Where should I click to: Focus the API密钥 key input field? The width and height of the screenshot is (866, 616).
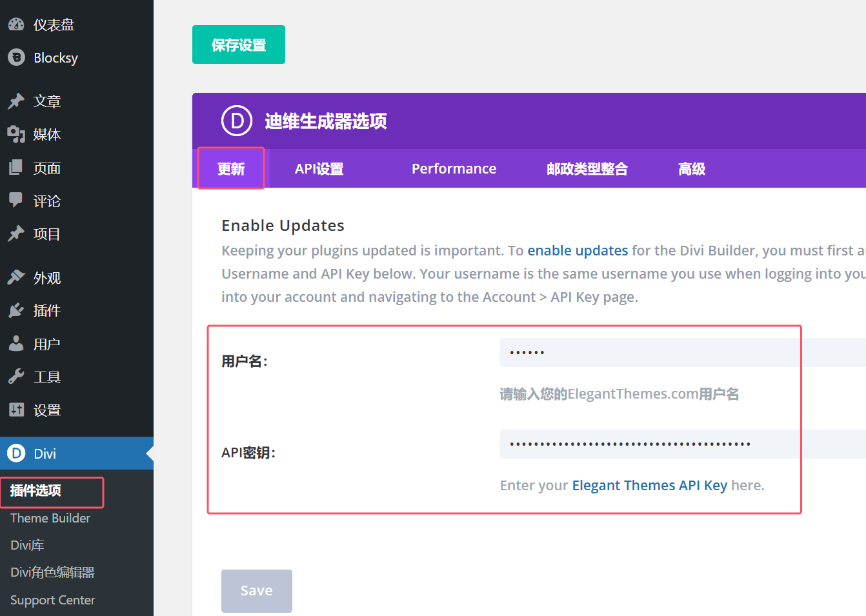click(683, 444)
